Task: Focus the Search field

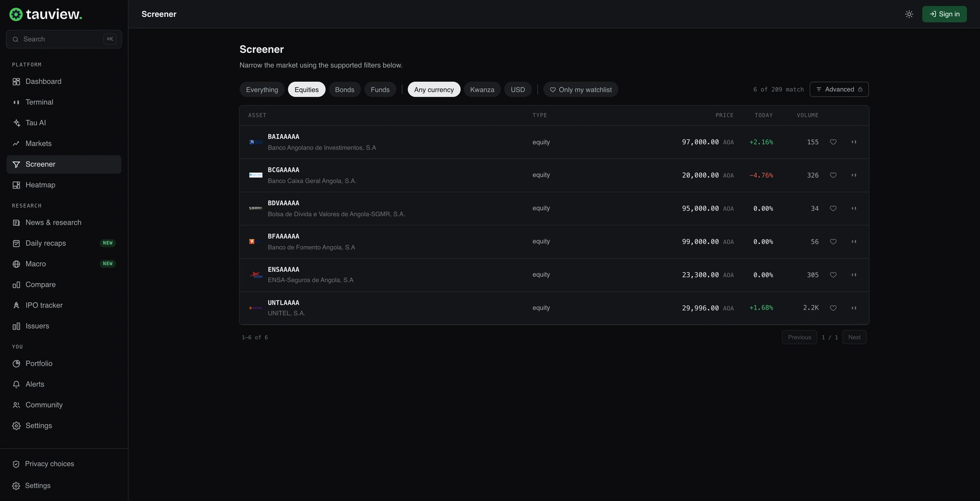Action: coord(64,39)
